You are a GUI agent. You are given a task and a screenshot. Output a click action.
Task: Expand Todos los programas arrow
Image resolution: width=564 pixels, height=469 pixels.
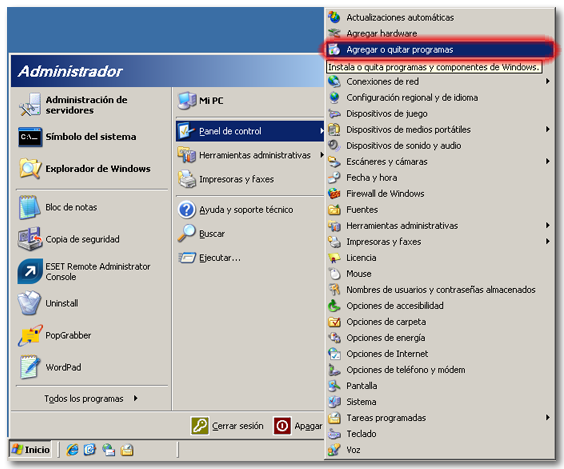pos(136,398)
